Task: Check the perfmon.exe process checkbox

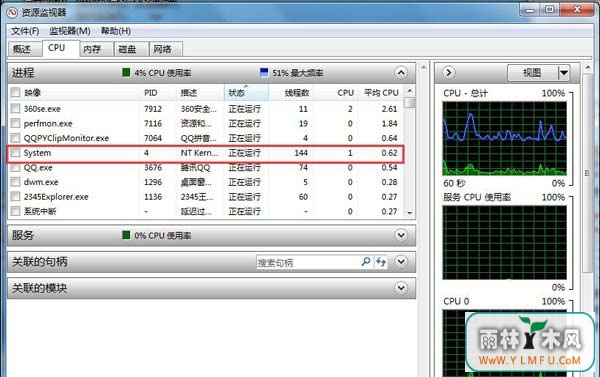Action: [15, 123]
